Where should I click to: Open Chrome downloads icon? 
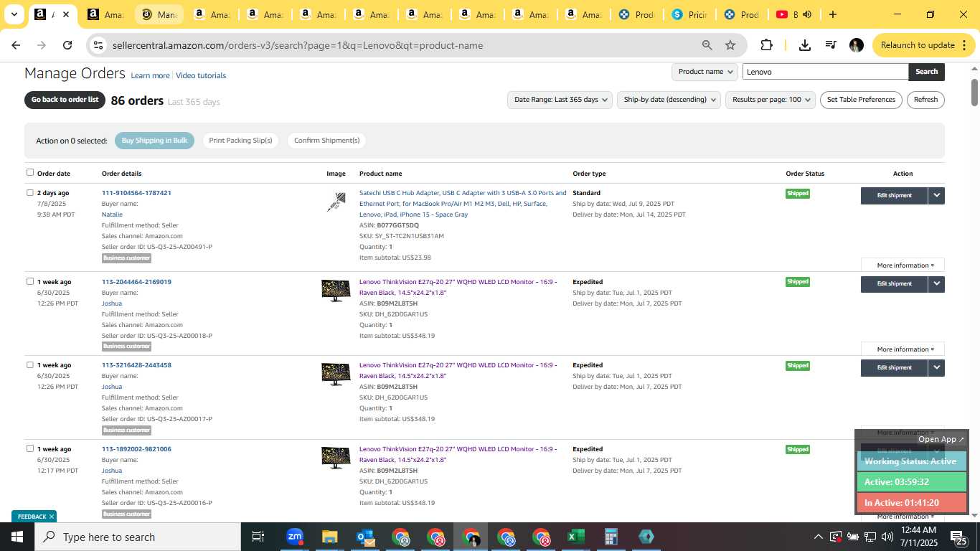click(805, 45)
